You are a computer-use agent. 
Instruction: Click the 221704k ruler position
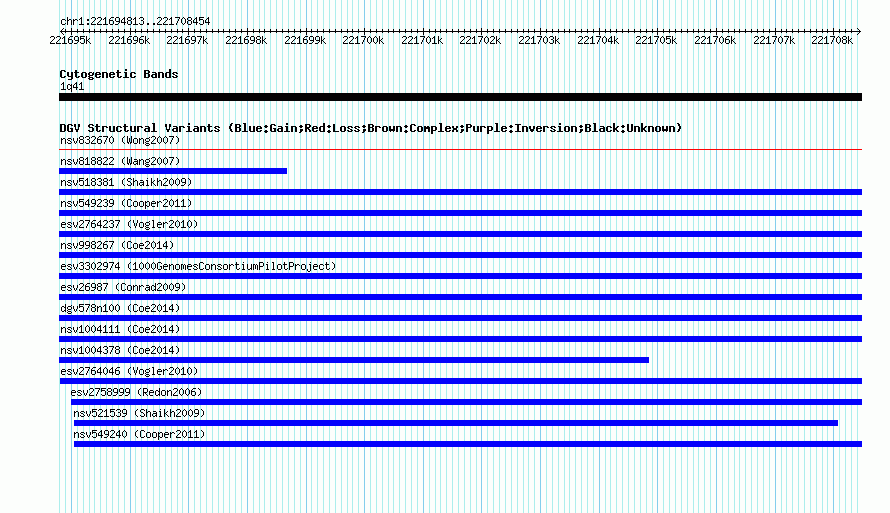click(598, 40)
